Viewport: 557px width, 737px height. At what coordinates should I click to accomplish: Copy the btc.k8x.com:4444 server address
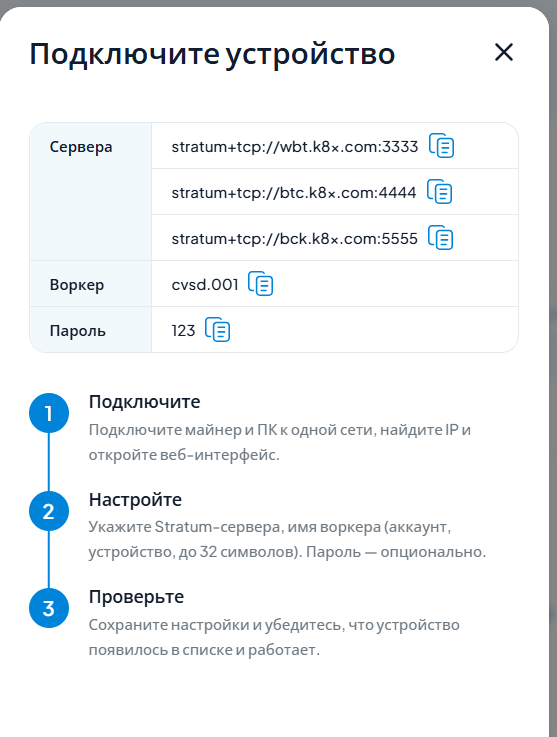point(439,192)
